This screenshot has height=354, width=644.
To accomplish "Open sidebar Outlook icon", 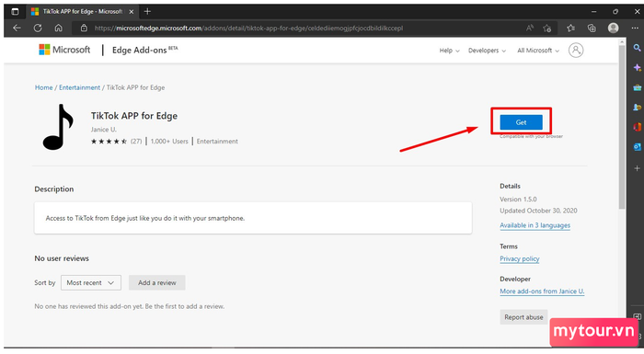I will [x=637, y=146].
